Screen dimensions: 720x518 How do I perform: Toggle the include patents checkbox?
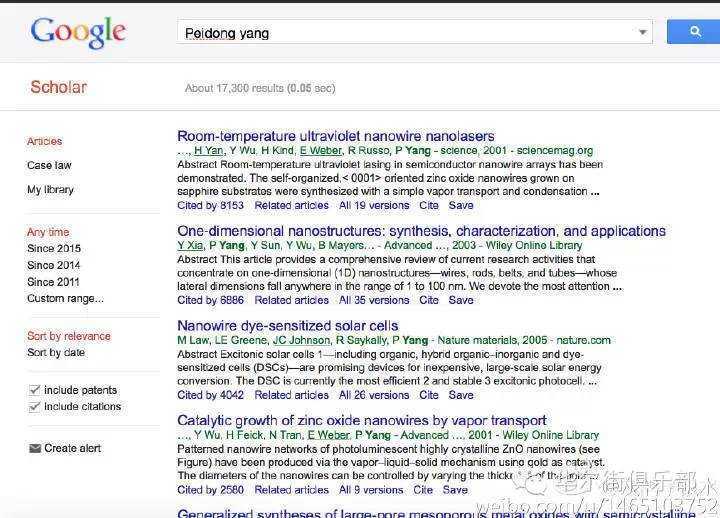point(34,390)
